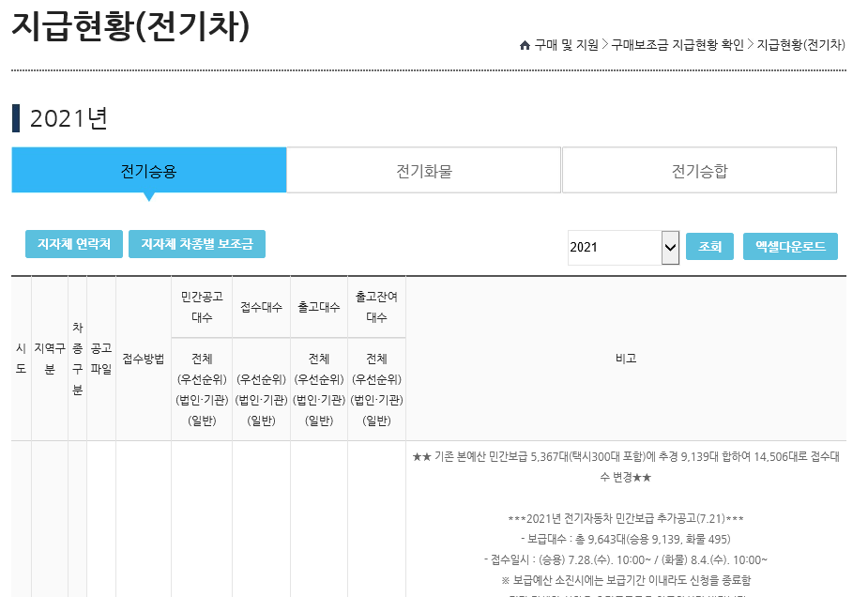Viewport: 868px width, 597px height.
Task: Expand the 2021 year dropdown
Action: [623, 247]
